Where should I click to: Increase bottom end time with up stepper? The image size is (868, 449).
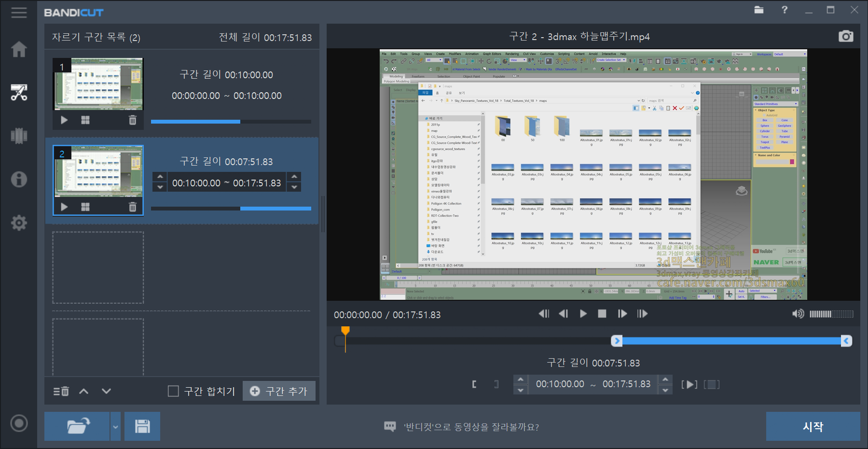point(665,379)
